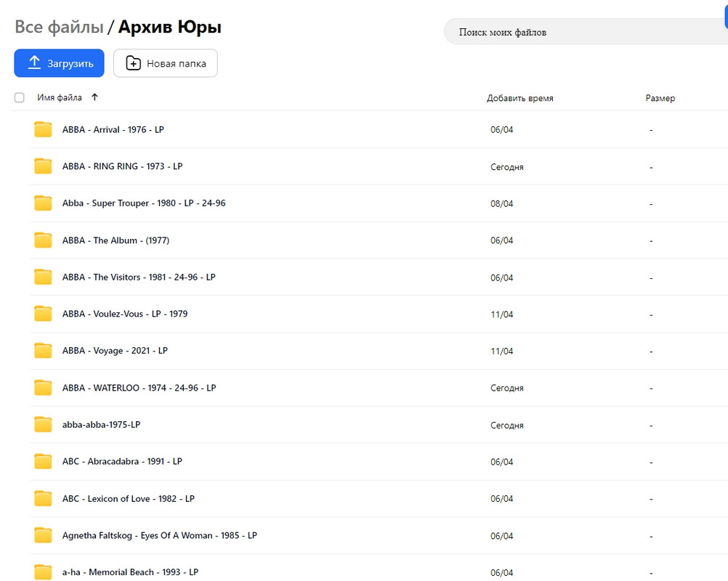728x581 pixels.
Task: Click Сегодня date in abba-abba-1975-LP row
Action: click(x=507, y=425)
